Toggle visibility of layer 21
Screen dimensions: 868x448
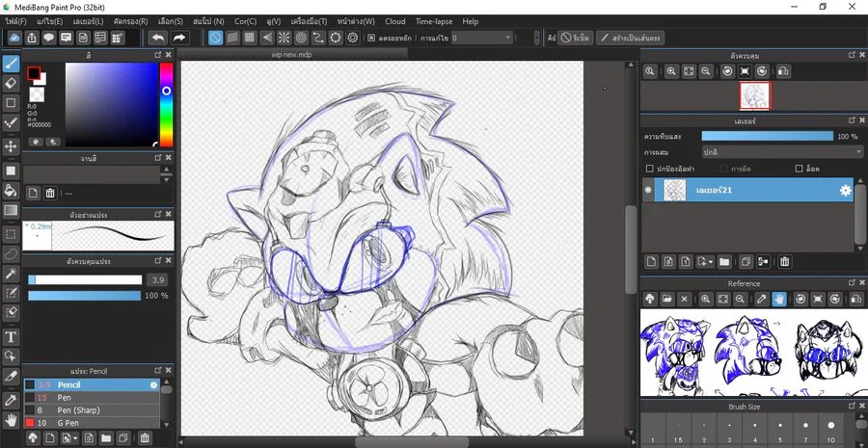(648, 190)
